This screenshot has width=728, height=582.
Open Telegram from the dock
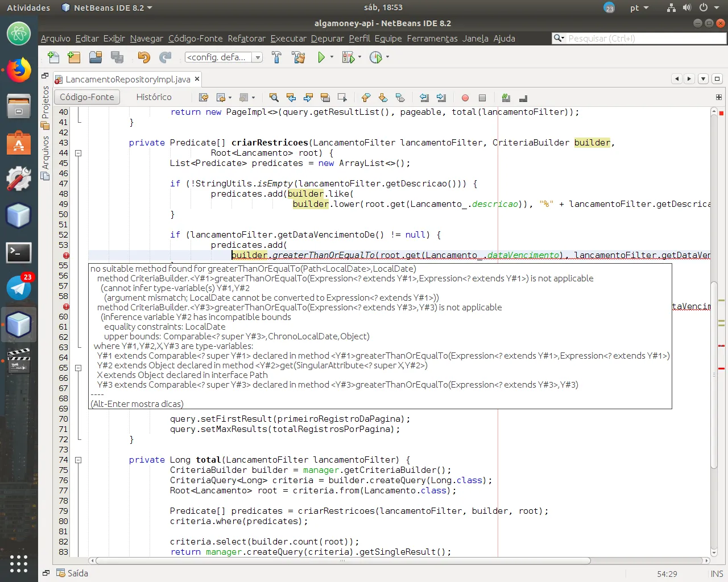[19, 288]
